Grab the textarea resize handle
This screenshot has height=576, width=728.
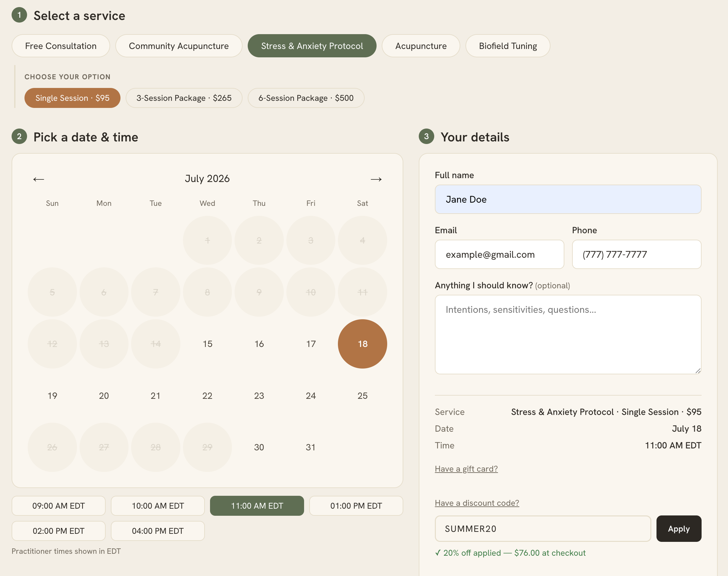pyautogui.click(x=698, y=370)
